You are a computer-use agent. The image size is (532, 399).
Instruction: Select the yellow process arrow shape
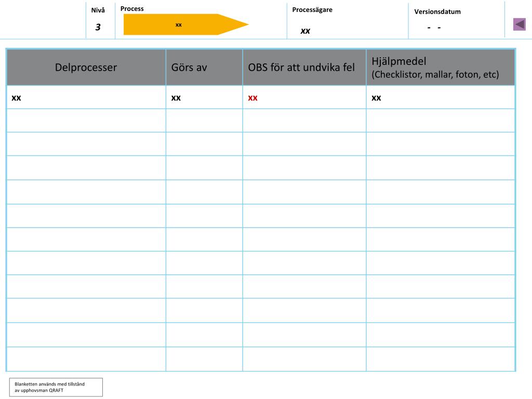[185, 24]
